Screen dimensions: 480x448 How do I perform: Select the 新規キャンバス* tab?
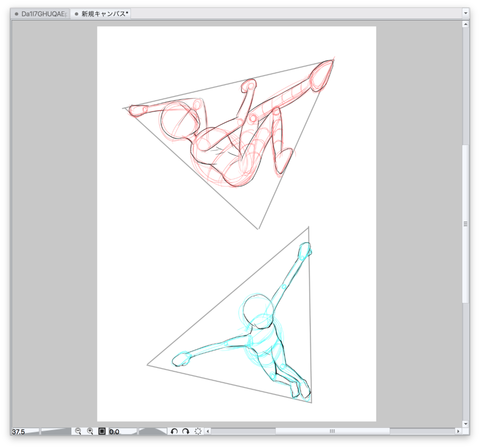point(101,14)
